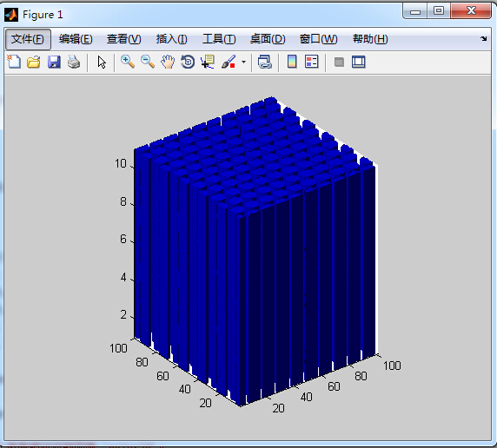Screen dimensions: 497x448
Task: Open the 工具(T) menu
Action: pos(219,39)
